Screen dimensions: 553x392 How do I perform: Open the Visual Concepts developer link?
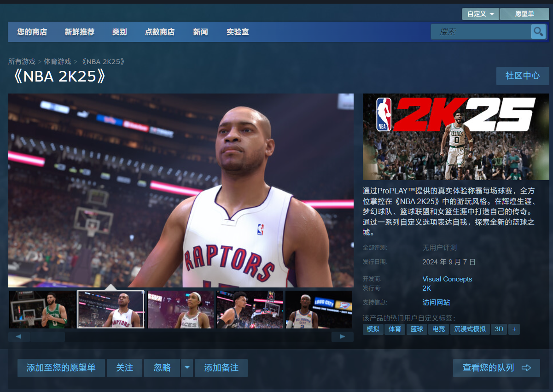click(447, 279)
